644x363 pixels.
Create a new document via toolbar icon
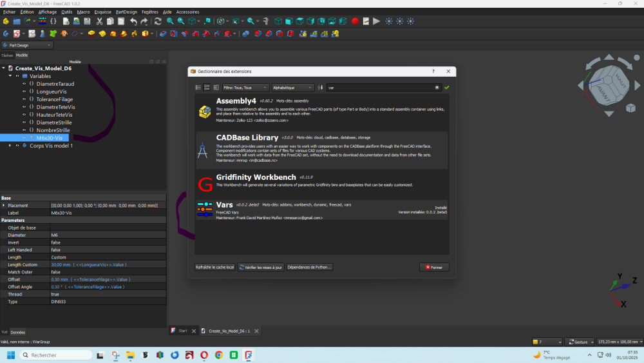pyautogui.click(x=66, y=21)
